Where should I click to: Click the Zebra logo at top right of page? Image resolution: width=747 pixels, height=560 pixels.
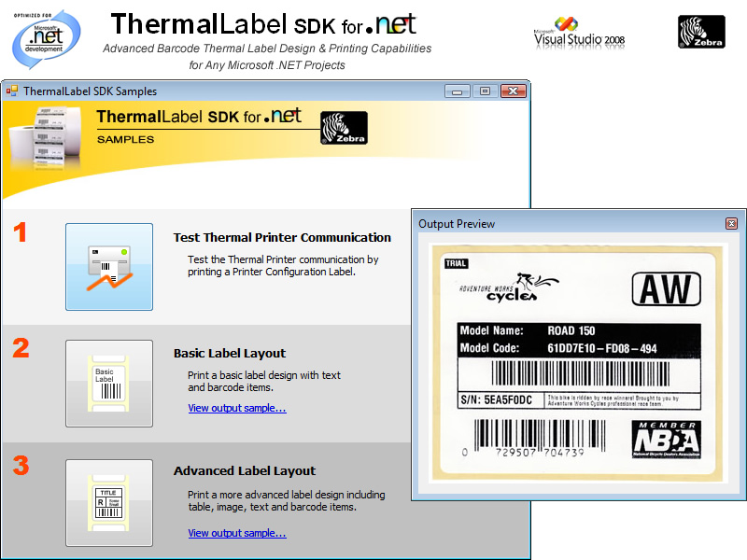tap(700, 32)
